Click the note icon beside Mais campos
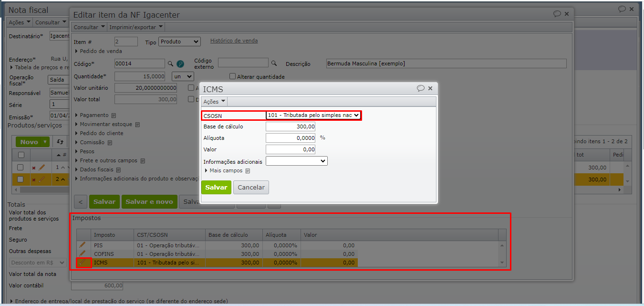Image resolution: width=644 pixels, height=306 pixels. pyautogui.click(x=248, y=171)
